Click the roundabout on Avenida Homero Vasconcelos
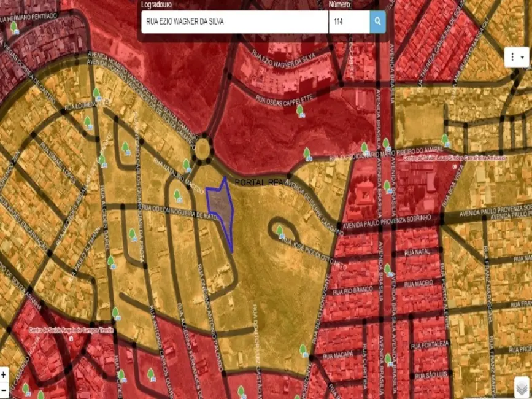532x399 pixels. tap(202, 148)
